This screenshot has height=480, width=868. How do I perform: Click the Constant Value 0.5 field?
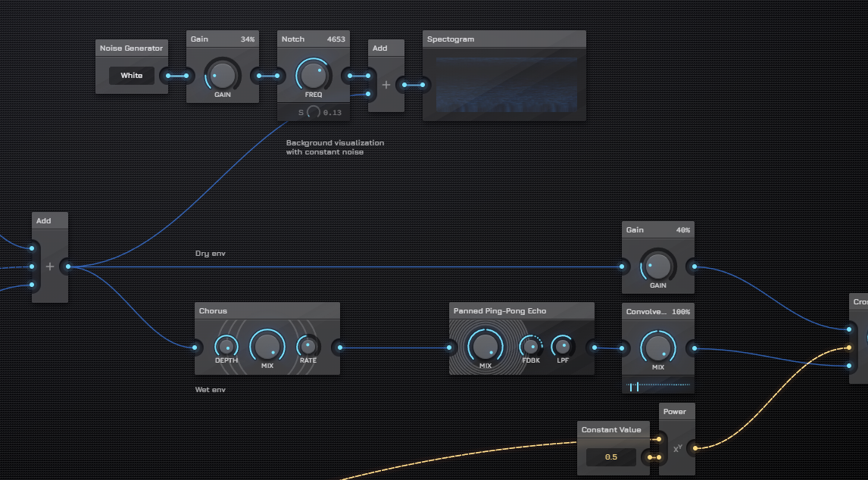coord(610,457)
